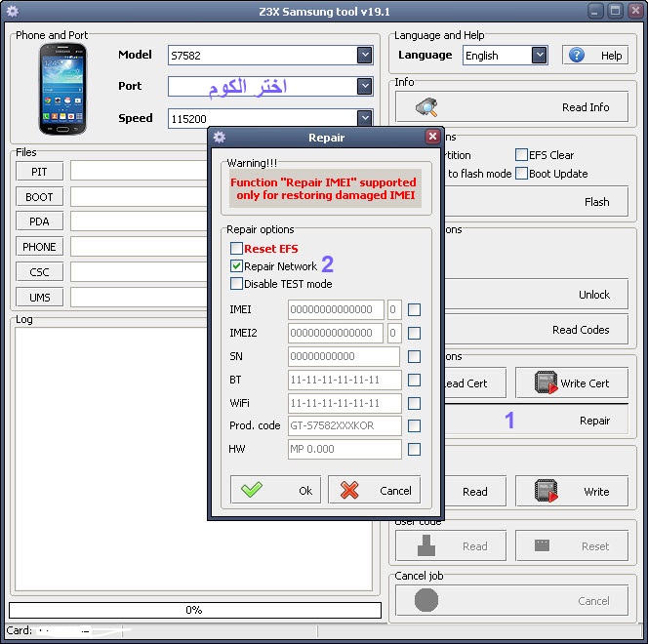
Task: Click the Help button text
Action: pos(611,56)
